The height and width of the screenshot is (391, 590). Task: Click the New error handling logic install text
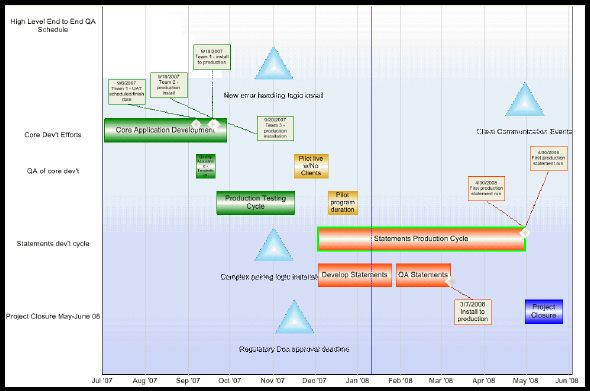(x=273, y=95)
